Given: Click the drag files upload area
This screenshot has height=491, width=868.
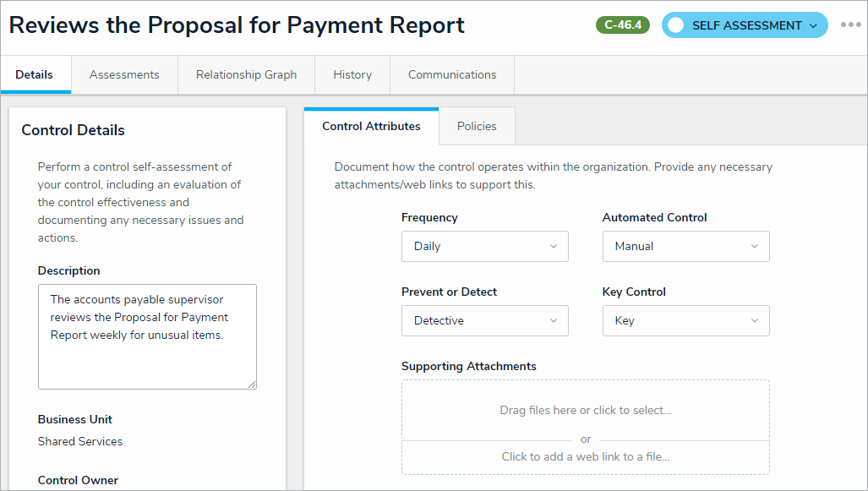Looking at the screenshot, I should coord(585,411).
